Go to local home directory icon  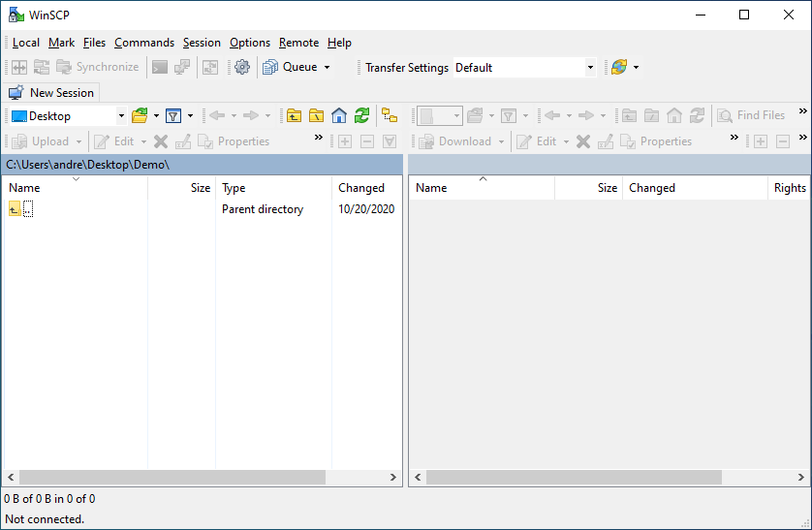point(339,115)
